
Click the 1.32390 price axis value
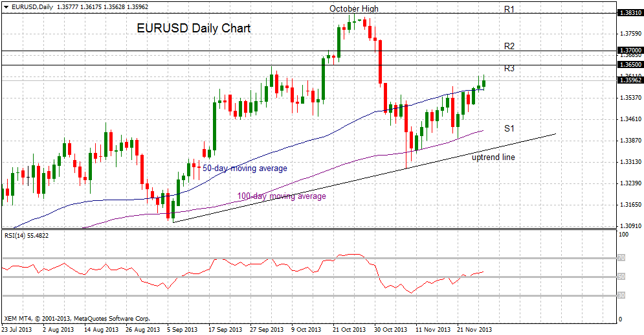(x=630, y=183)
